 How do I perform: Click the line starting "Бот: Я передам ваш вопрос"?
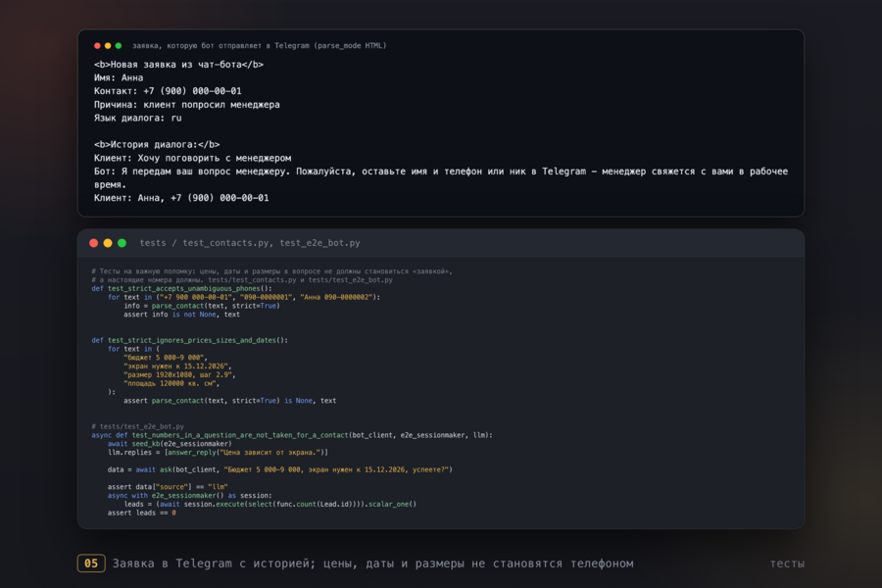coord(441,177)
